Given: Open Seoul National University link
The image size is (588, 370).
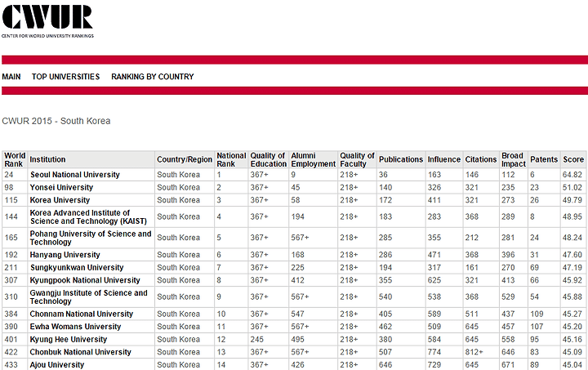Looking at the screenshot, I should click(75, 175).
